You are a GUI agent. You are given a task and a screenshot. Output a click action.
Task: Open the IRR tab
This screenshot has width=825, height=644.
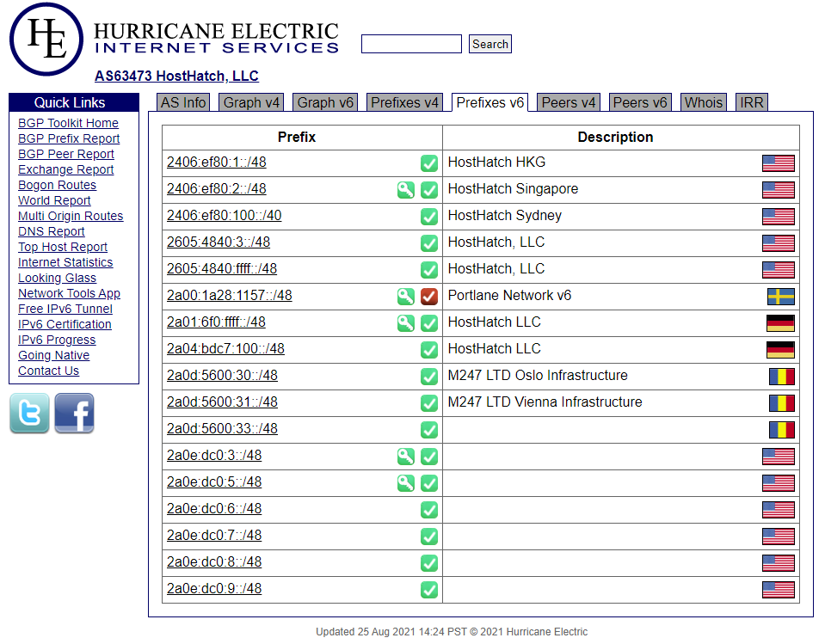click(x=751, y=102)
